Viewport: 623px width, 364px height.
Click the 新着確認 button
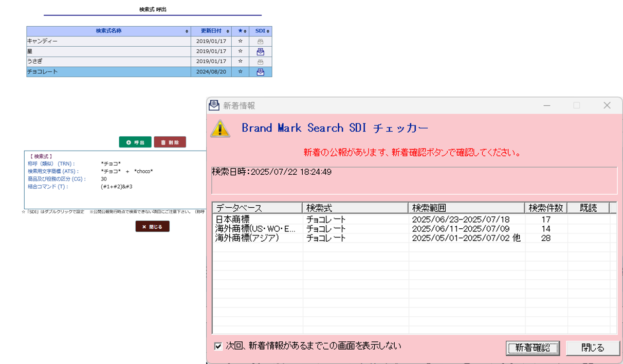(533, 348)
